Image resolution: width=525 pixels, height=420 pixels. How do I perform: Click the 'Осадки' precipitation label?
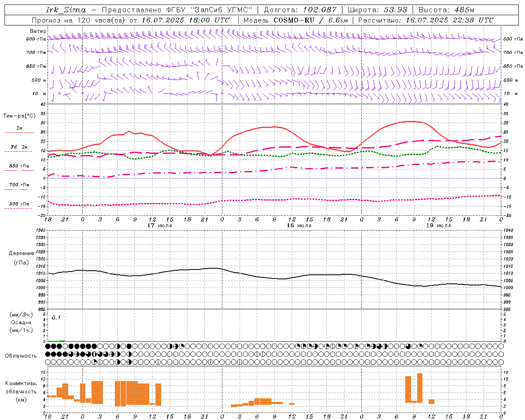click(x=21, y=322)
